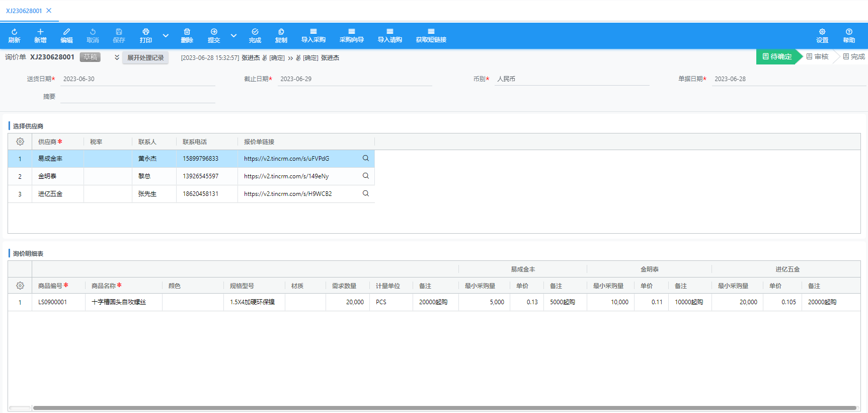868x413 pixels.
Task: Open the 帮助 help icon
Action: point(849,32)
